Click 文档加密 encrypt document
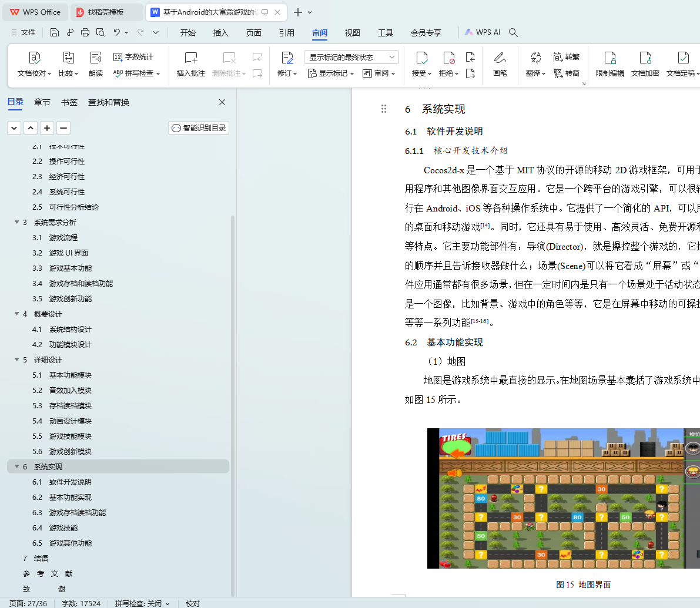The height and width of the screenshot is (608, 700). tap(645, 64)
